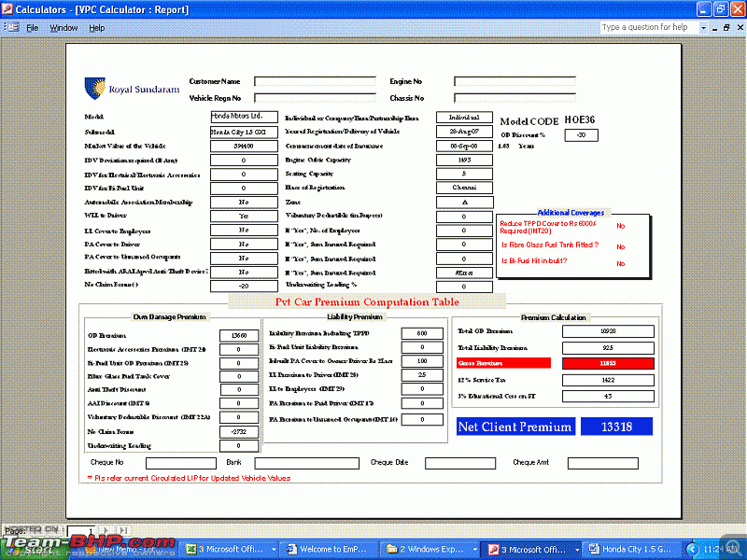Switch to 'Honda City 1.5 G...' taskbar window
The width and height of the screenshot is (747, 560).
(631, 550)
